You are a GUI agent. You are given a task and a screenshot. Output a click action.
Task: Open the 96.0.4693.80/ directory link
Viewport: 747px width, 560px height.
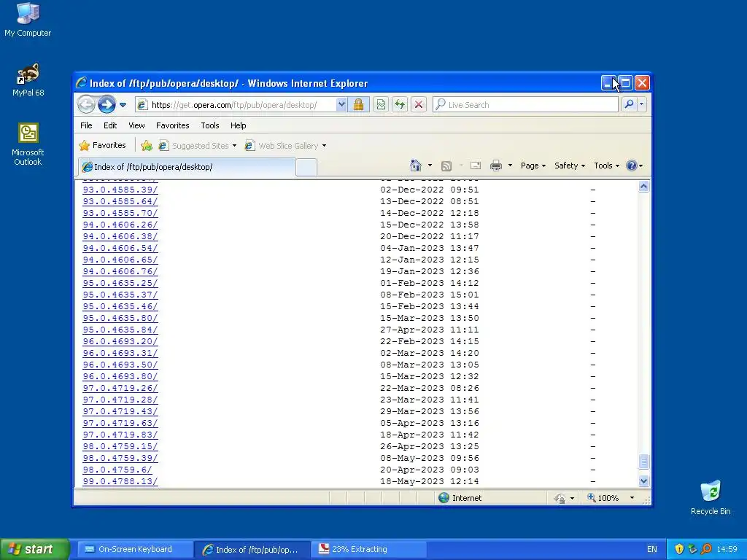coord(120,376)
